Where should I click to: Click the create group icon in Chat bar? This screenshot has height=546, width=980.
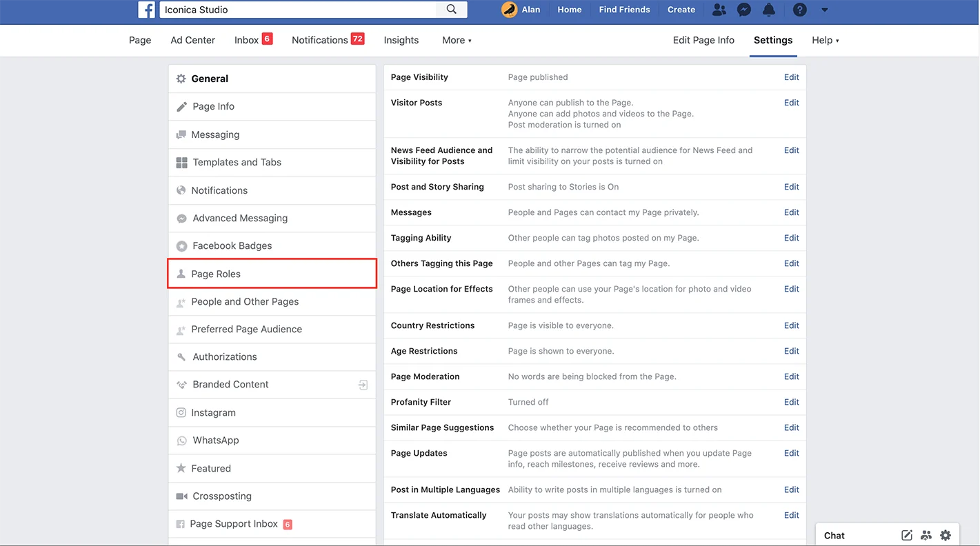pos(926,535)
